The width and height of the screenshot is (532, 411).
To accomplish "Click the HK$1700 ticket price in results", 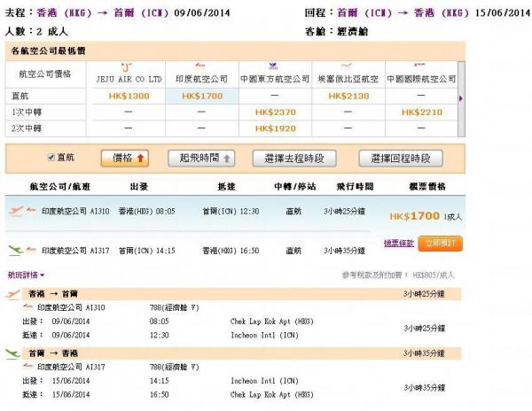I will coord(415,216).
